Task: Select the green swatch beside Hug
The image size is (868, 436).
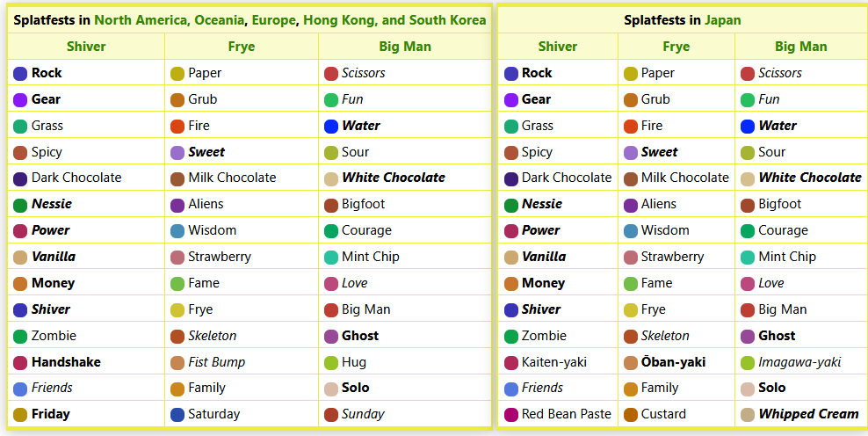Action: click(331, 362)
